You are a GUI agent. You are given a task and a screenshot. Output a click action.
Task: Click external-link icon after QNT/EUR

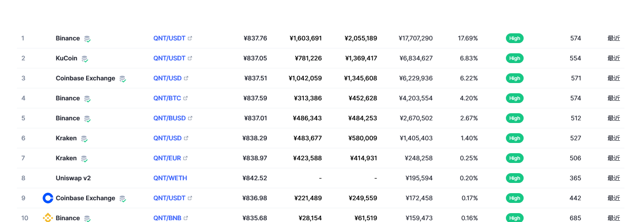(186, 158)
